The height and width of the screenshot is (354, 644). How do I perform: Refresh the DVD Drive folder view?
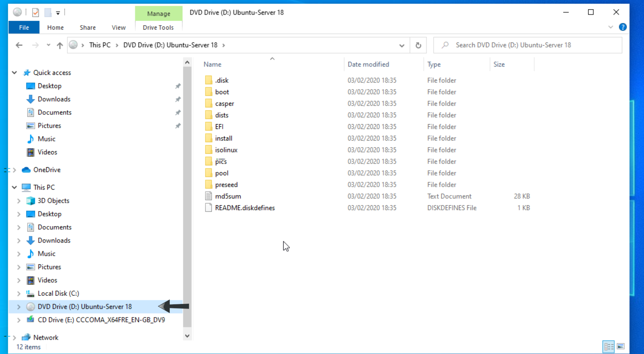pos(418,45)
